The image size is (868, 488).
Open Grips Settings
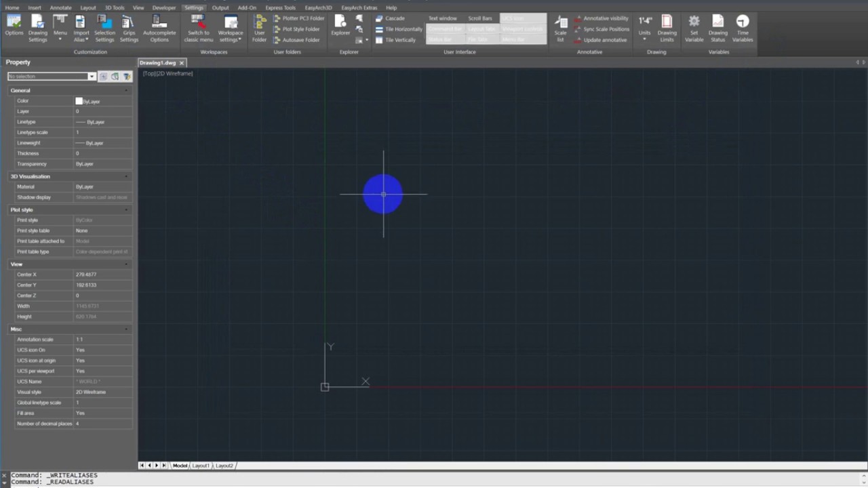(129, 28)
